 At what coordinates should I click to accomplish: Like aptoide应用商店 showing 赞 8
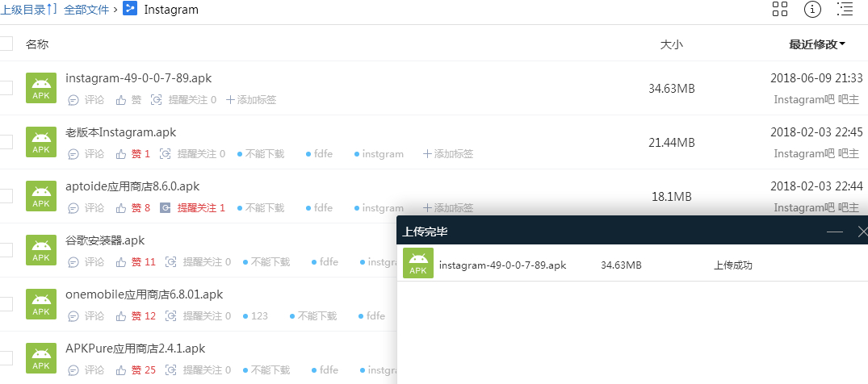133,208
